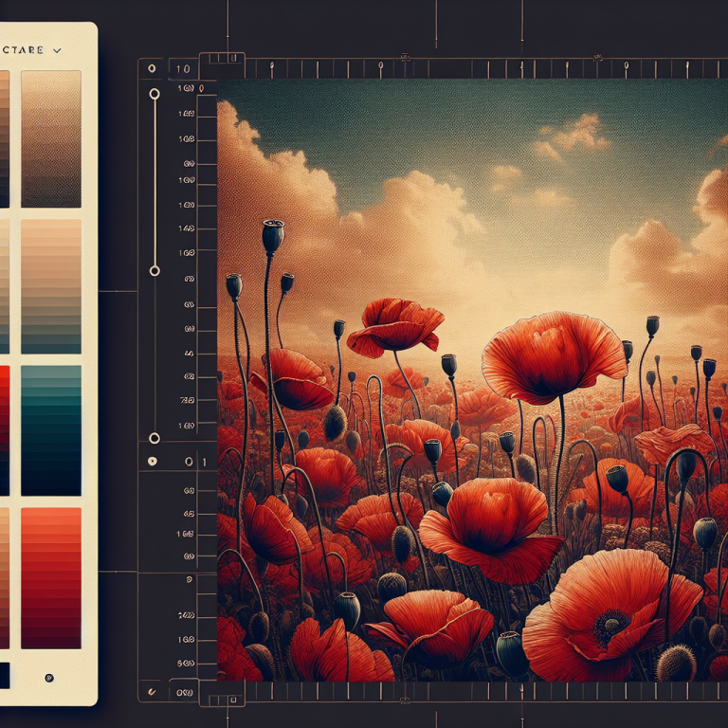Click the top handle of the vertical slider

pos(155,95)
